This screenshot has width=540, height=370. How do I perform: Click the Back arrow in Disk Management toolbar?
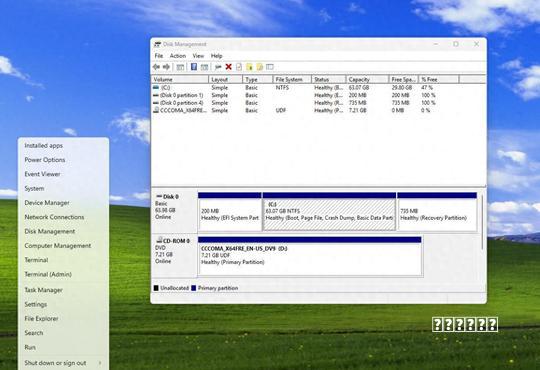pos(157,67)
